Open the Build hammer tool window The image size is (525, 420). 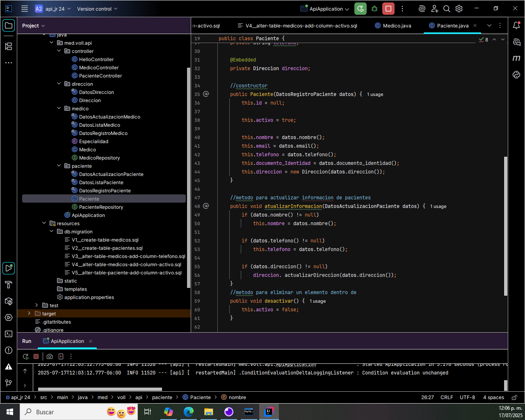click(x=9, y=285)
